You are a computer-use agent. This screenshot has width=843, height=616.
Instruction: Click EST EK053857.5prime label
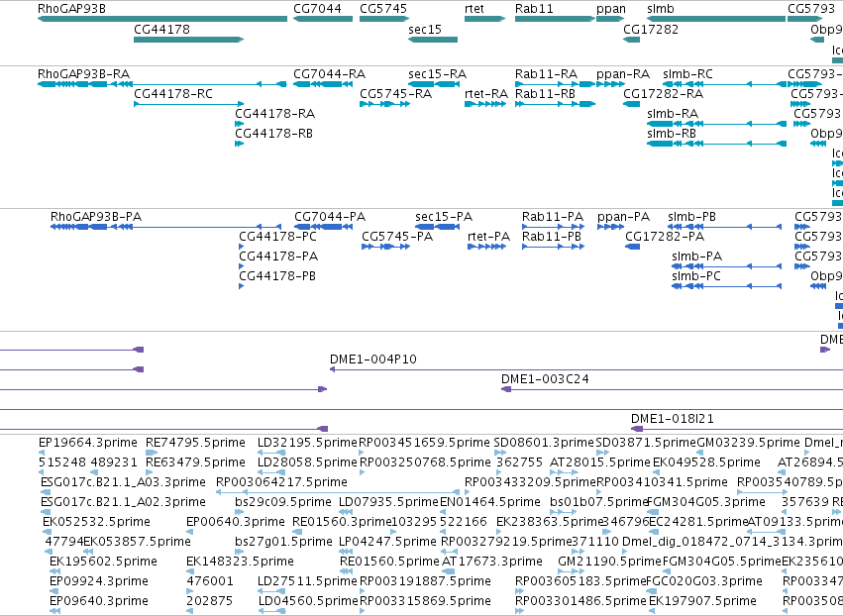pos(137,542)
